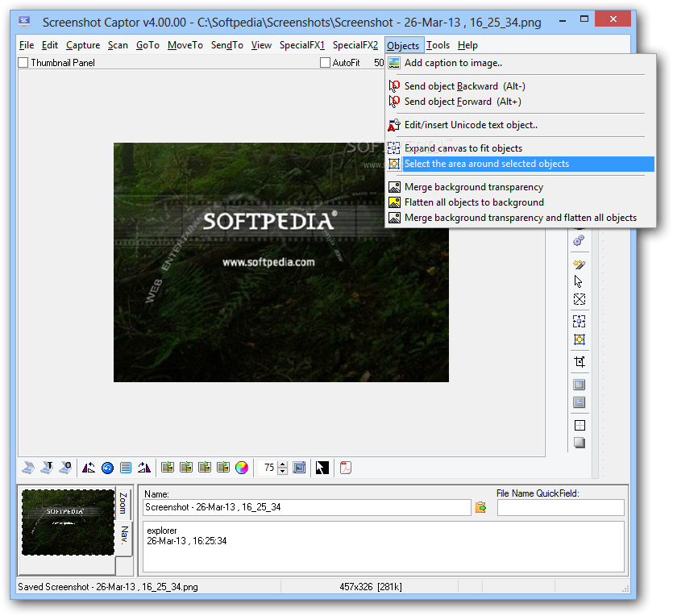Viewport: 673px width, 616px height.
Task: Click the select-around-objects icon in right toolbar
Action: [x=580, y=339]
